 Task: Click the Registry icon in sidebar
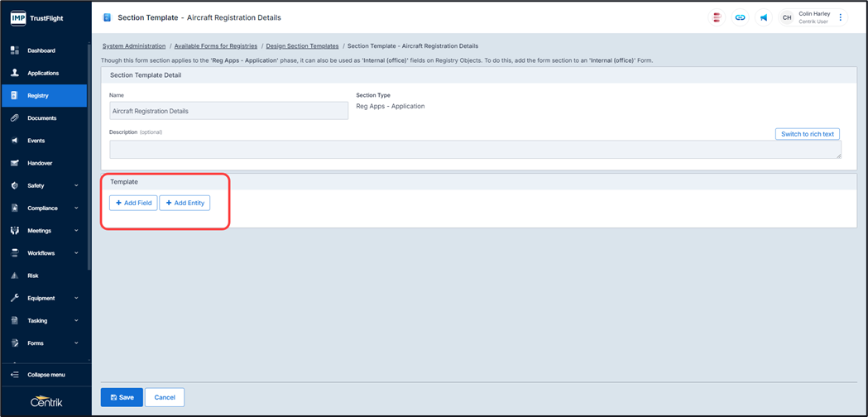(15, 95)
